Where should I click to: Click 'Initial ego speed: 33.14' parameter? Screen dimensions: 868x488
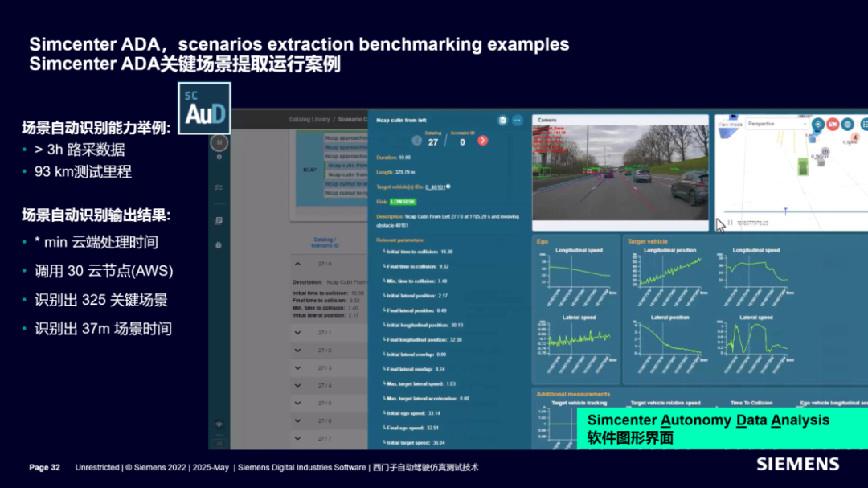click(413, 413)
